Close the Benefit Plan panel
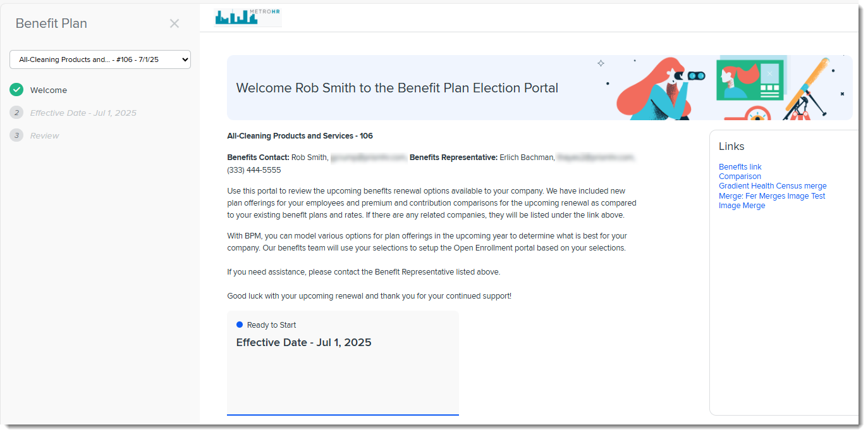Viewport: 868px width, 434px height. tap(174, 23)
